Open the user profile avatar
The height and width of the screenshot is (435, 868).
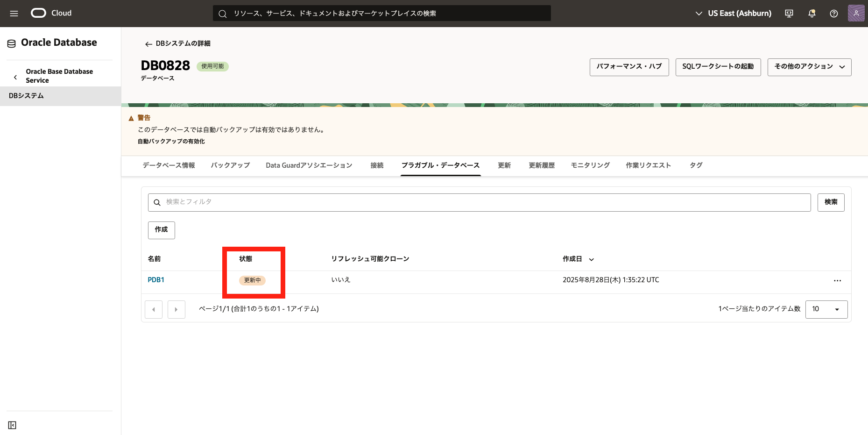[856, 13]
